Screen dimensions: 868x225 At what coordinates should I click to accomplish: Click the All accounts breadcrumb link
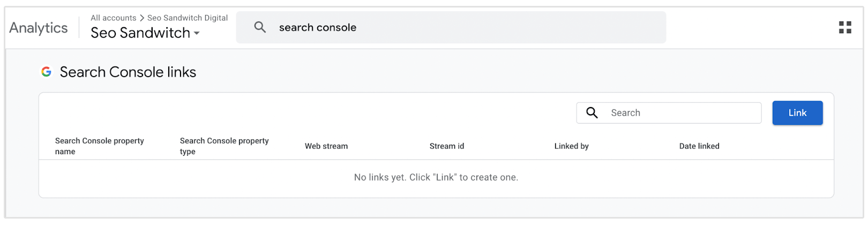click(113, 18)
